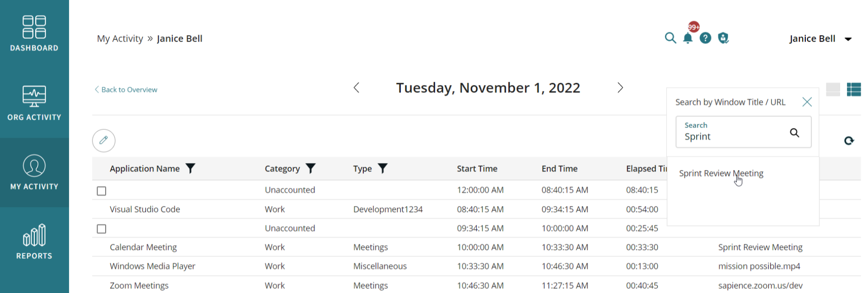
Task: Switch to list view icon
Action: pyautogui.click(x=854, y=90)
